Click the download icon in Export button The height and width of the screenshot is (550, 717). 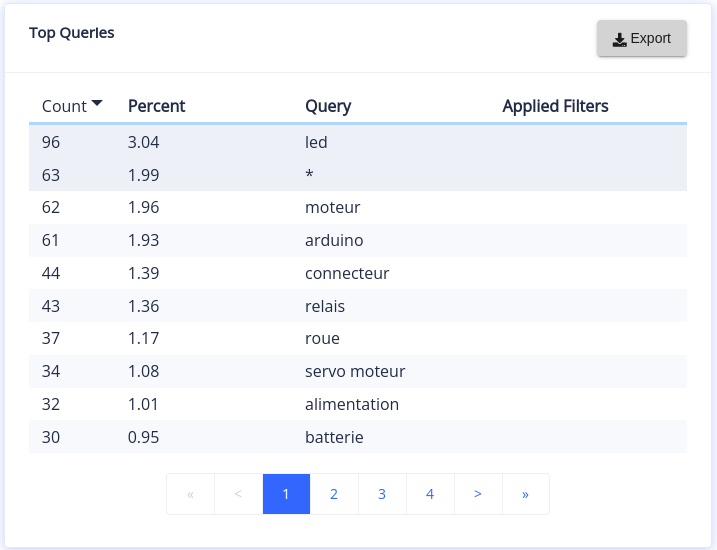click(619, 39)
